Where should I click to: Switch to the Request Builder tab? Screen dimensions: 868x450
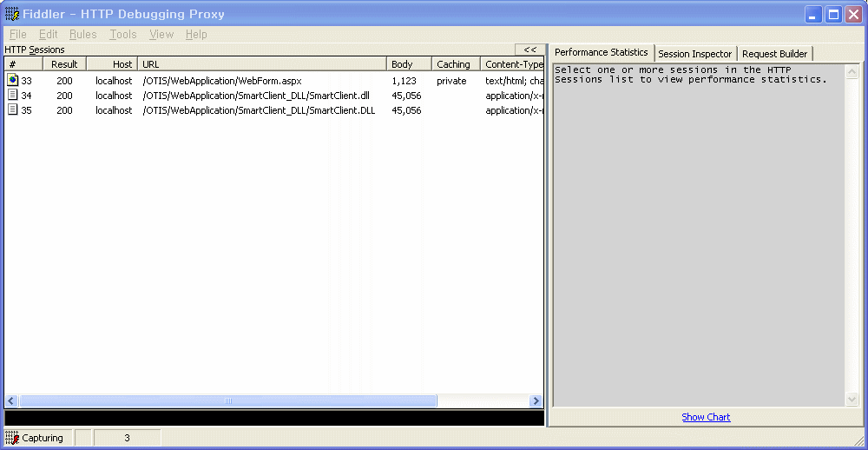[774, 54]
